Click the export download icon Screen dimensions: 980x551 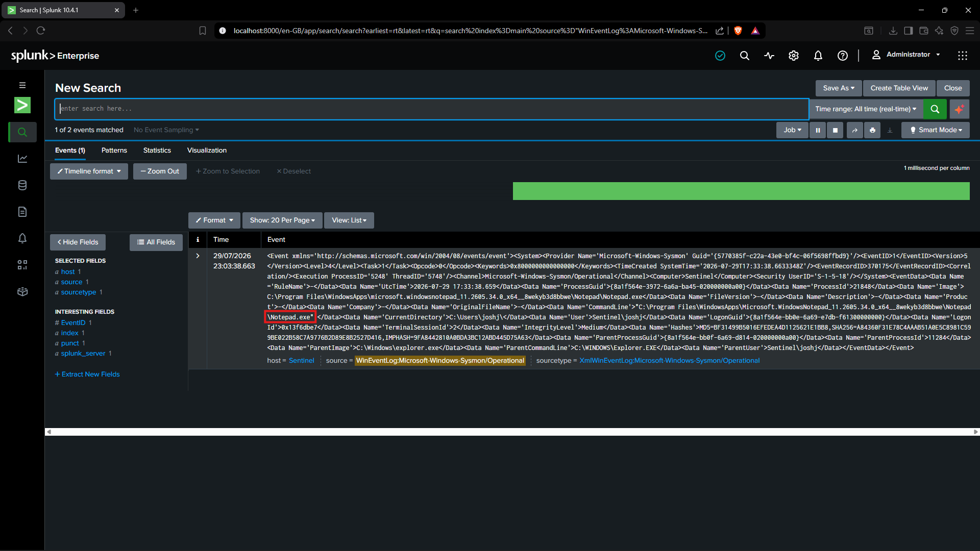point(890,130)
